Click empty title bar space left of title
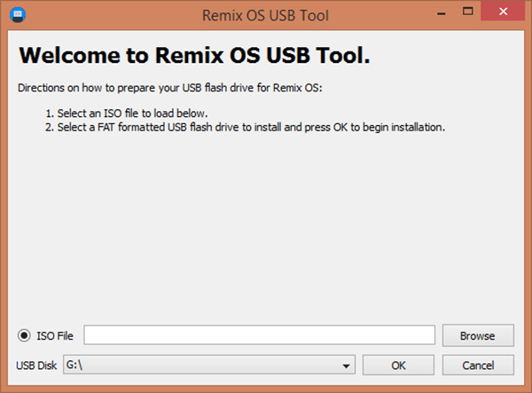The width and height of the screenshot is (532, 393). pos(106,14)
